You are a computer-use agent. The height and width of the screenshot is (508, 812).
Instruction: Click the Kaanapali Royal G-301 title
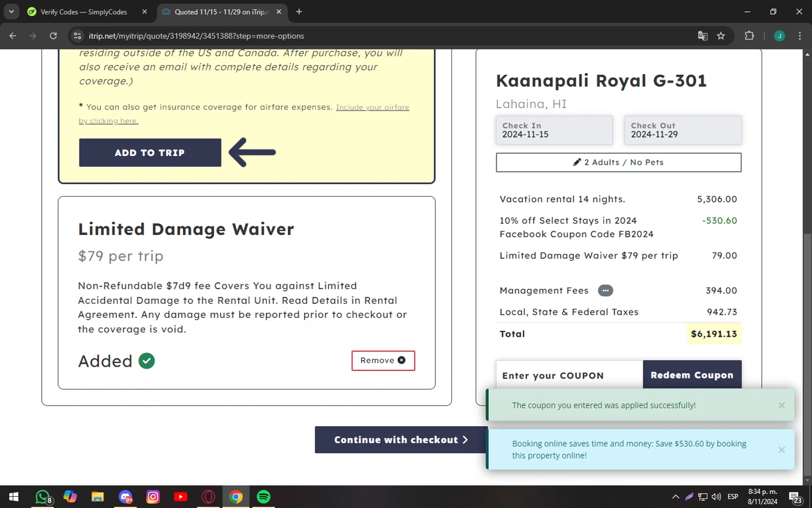coord(601,81)
